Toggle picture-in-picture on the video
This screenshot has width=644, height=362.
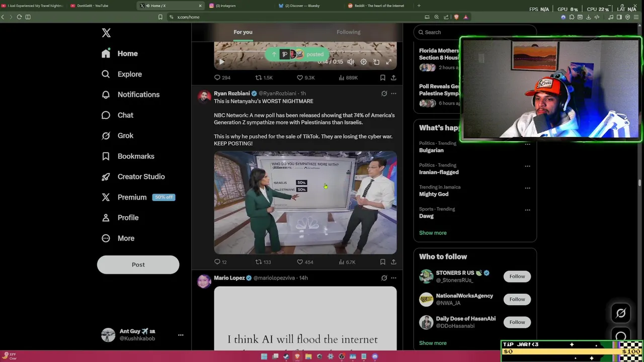(x=376, y=62)
